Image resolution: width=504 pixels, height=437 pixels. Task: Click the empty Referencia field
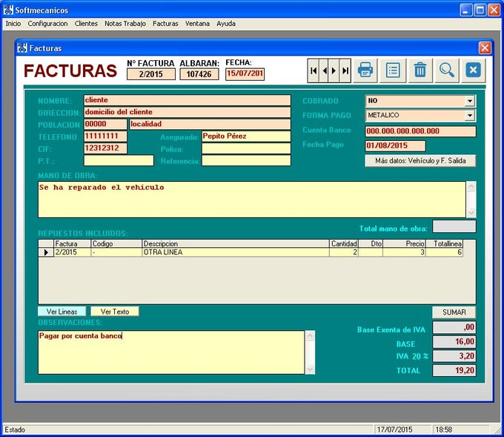point(246,160)
